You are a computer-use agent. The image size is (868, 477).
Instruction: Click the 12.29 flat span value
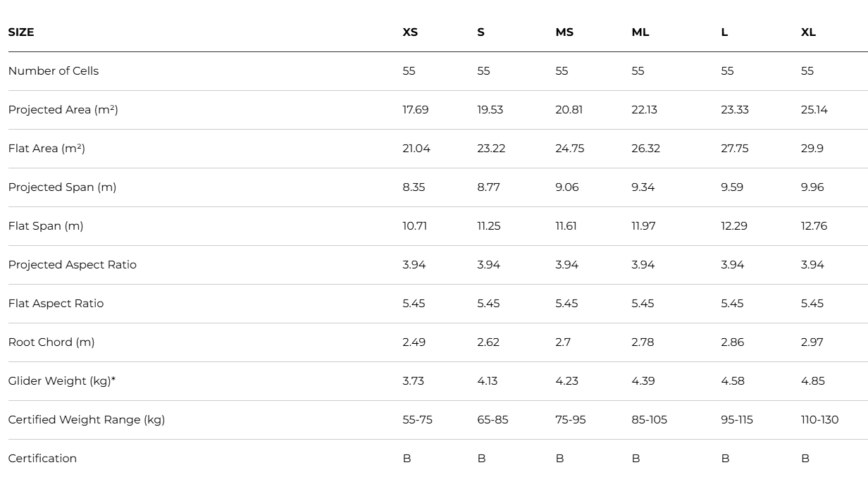pyautogui.click(x=734, y=226)
